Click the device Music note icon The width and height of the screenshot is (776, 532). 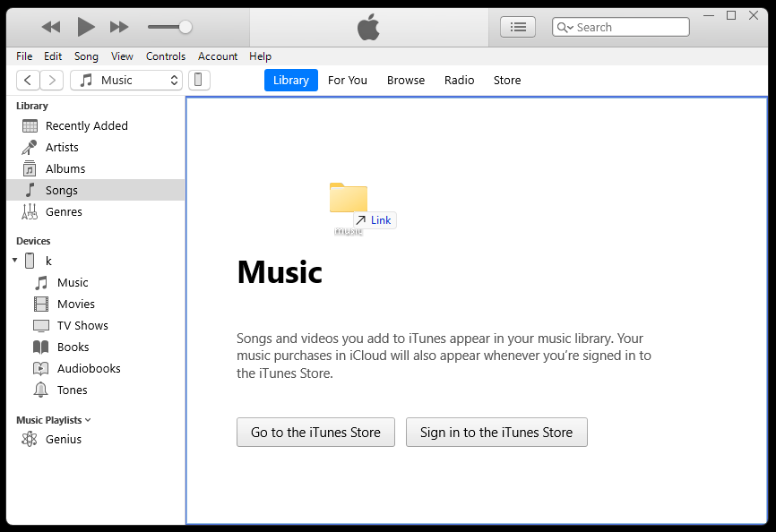[x=41, y=282]
